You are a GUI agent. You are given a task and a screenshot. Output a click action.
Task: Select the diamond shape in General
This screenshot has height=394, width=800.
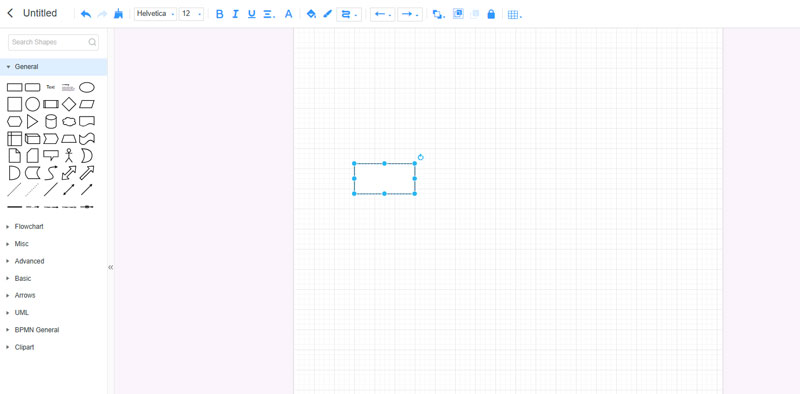tap(69, 105)
